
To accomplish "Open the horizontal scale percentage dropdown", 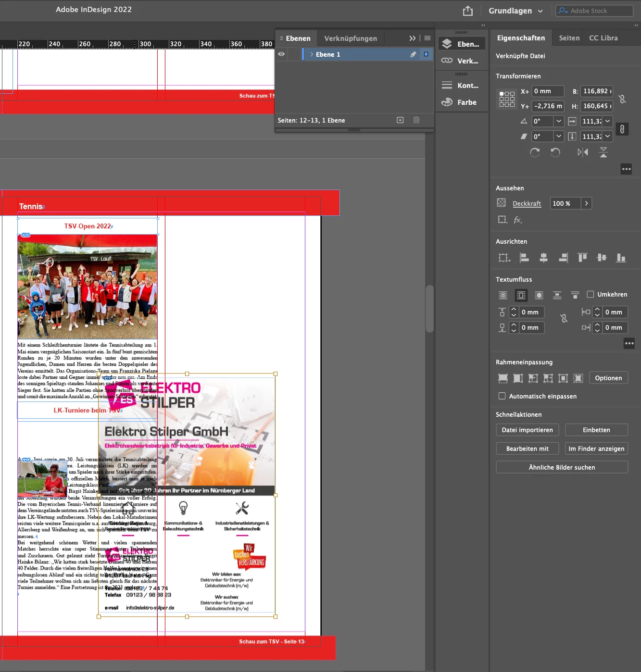I will pos(608,121).
